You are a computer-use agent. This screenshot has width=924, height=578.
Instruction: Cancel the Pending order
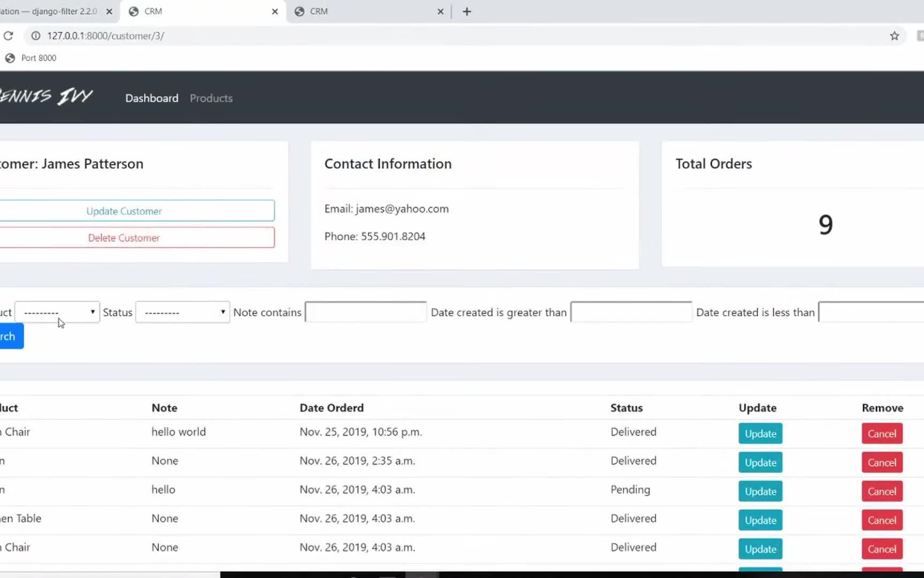[882, 491]
